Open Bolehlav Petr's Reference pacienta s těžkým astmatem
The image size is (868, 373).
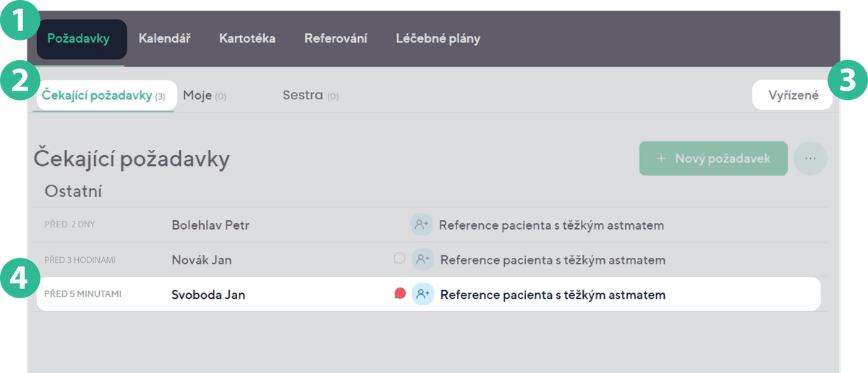[551, 225]
